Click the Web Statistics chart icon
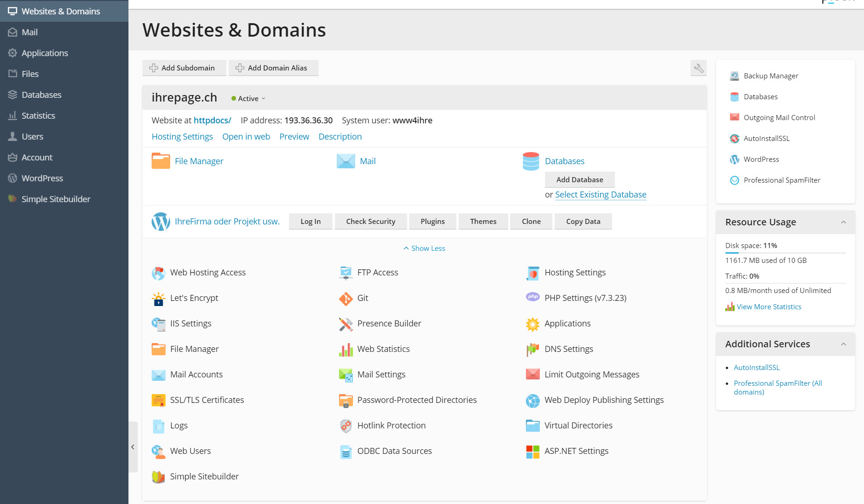This screenshot has height=504, width=864. coord(346,350)
